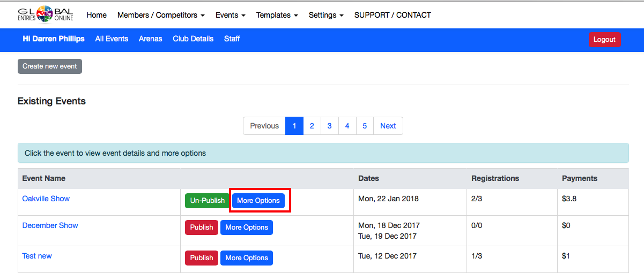Screen dimensions: 644x273
Task: Select All Events in blue bar
Action: click(112, 39)
